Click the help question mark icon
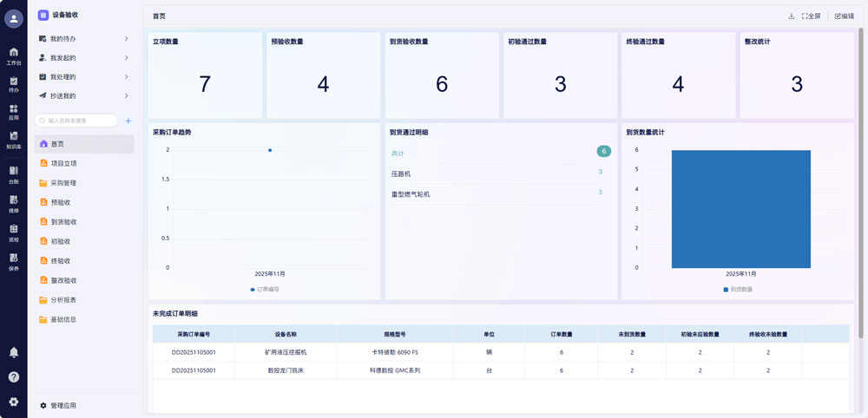This screenshot has width=868, height=418. (x=14, y=376)
